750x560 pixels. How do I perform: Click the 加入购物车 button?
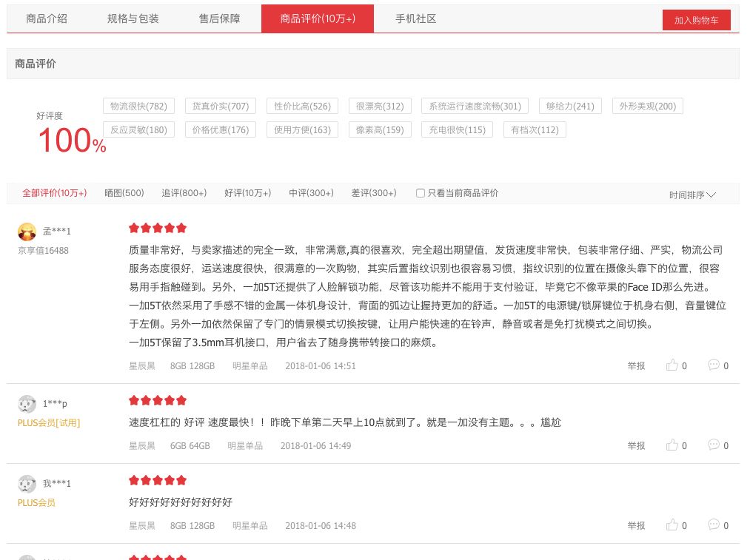pyautogui.click(x=695, y=20)
